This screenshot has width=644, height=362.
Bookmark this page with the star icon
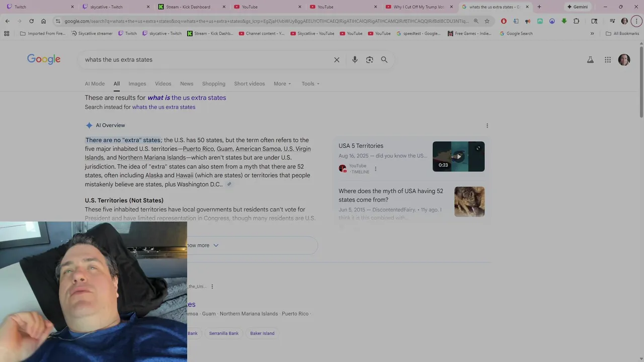(x=487, y=21)
